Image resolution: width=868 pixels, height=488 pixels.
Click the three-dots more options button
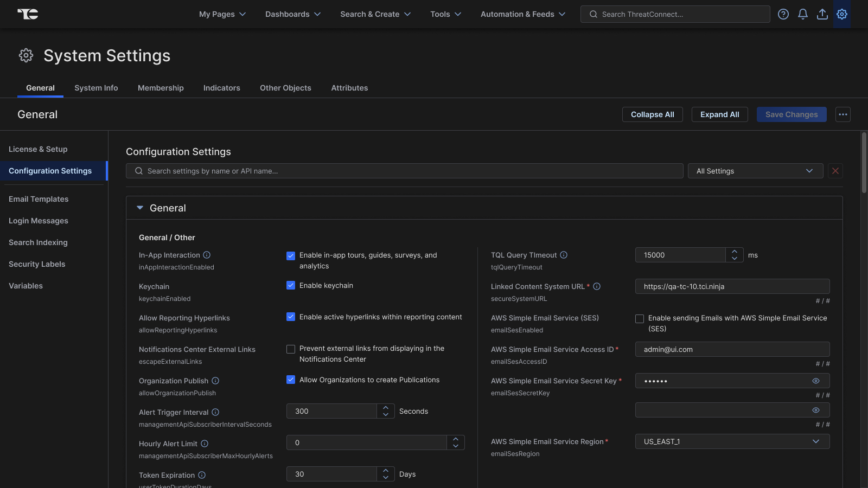click(843, 114)
